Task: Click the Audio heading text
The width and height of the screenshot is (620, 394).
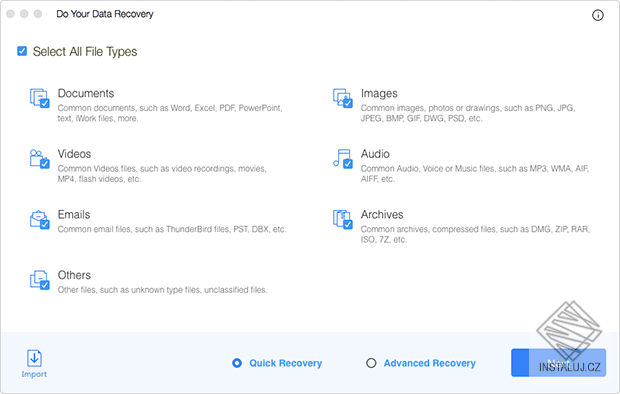Action: [x=375, y=154]
